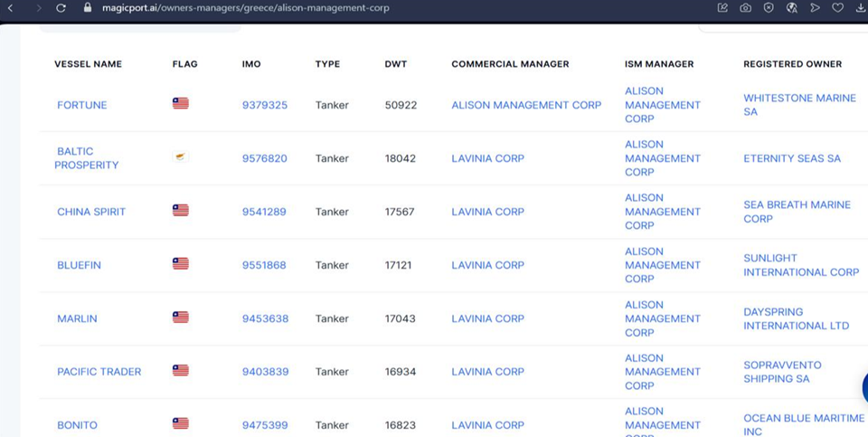The height and width of the screenshot is (437, 868).
Task: Open IMO number 9403839
Action: coord(265,372)
